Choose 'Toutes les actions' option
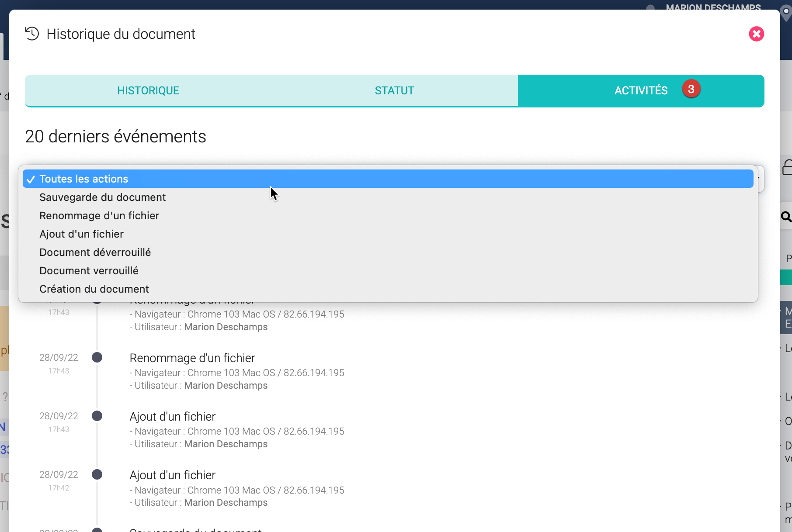 click(x=83, y=179)
